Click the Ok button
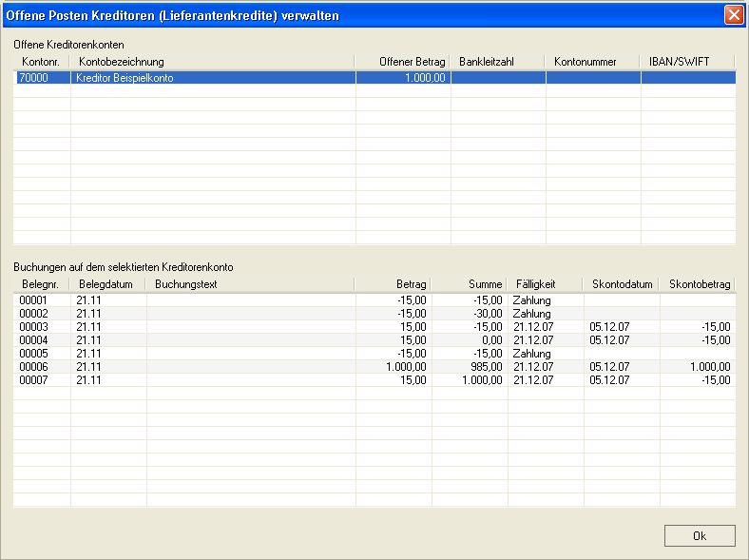Image resolution: width=749 pixels, height=560 pixels. [700, 535]
